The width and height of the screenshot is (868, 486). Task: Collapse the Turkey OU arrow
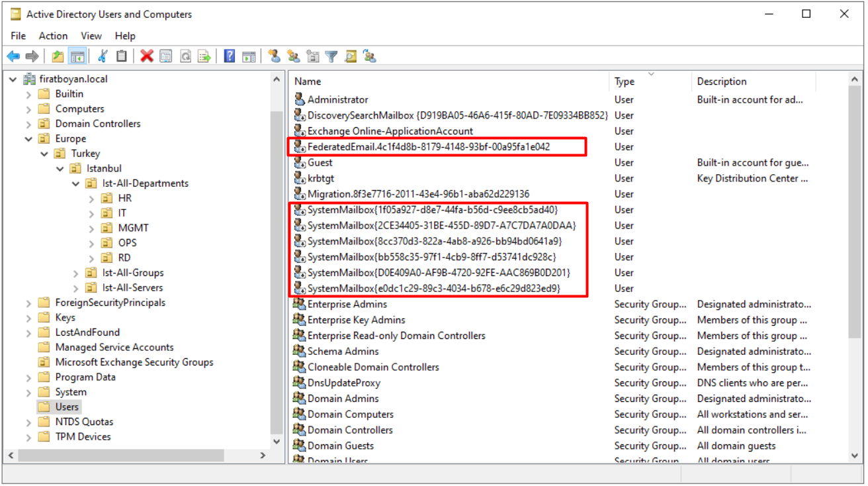(44, 154)
